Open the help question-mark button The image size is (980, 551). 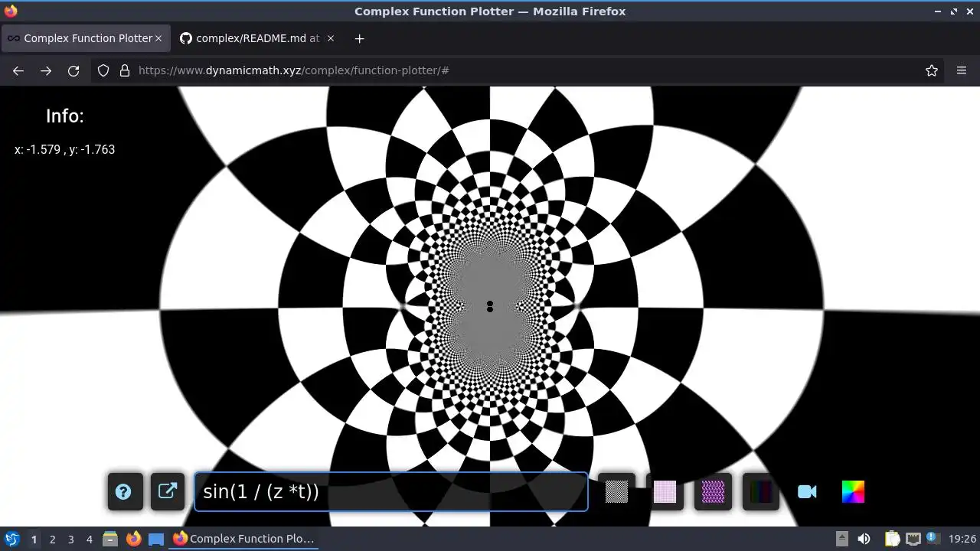123,492
